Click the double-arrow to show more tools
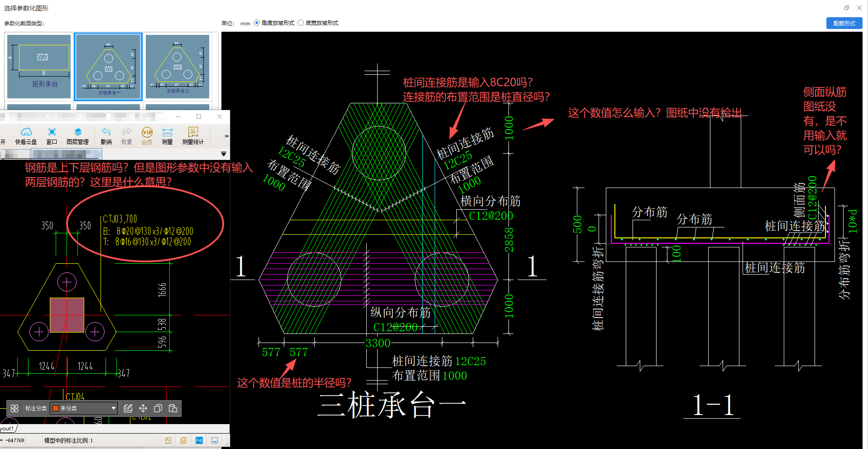The height and width of the screenshot is (449, 868). pyautogui.click(x=226, y=135)
